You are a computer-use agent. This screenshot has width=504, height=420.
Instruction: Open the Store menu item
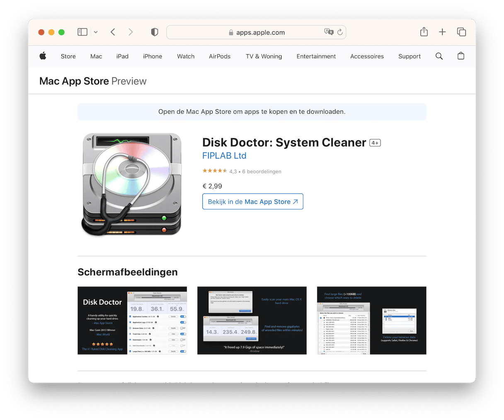[x=68, y=56]
